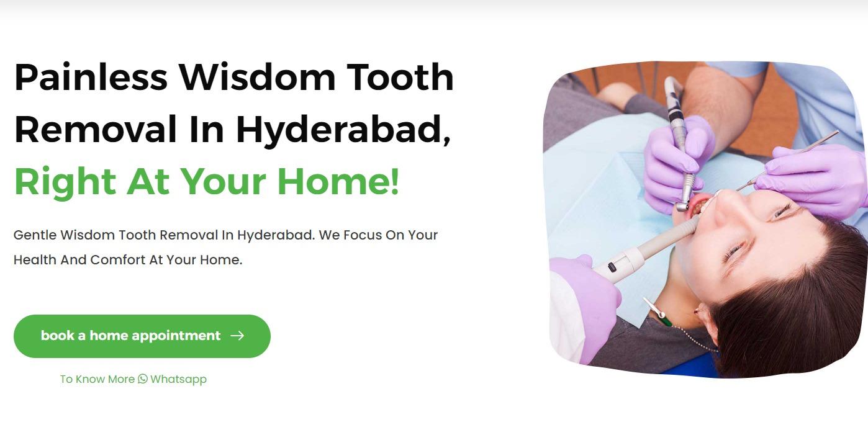Screen dimensions: 868x448
Task: Click the 'Painless Wisdom Tooth' heading line
Action: tap(234, 77)
